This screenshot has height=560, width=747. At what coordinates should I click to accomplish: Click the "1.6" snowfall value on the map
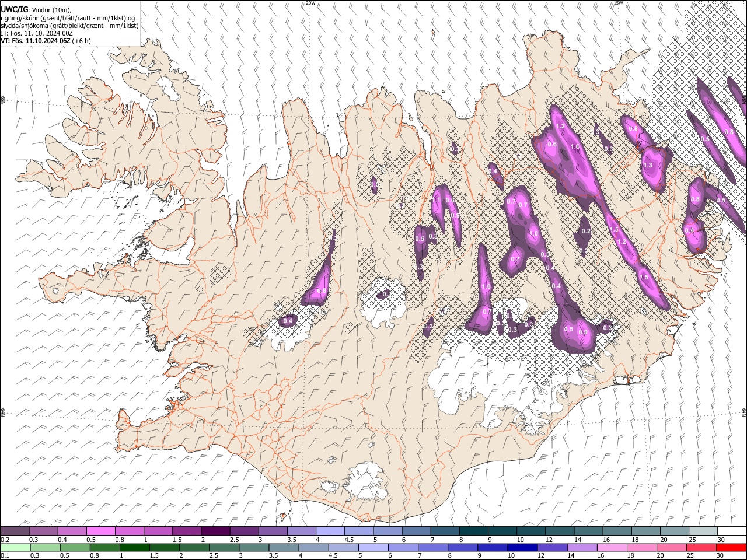(575, 147)
